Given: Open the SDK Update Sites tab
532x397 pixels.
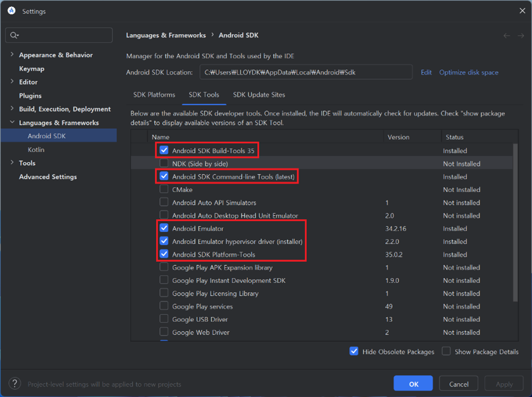Looking at the screenshot, I should coord(259,95).
